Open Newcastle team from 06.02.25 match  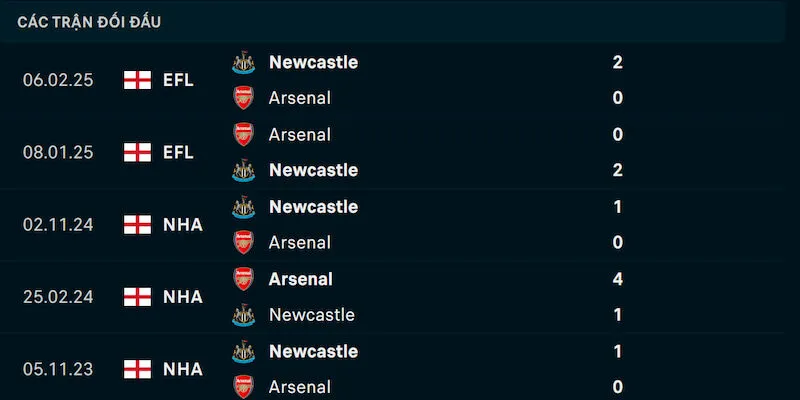(x=313, y=62)
